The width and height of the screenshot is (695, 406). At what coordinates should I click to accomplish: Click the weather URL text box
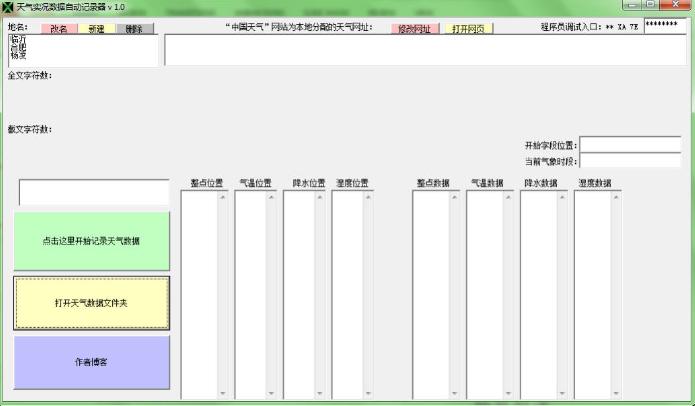(x=425, y=50)
